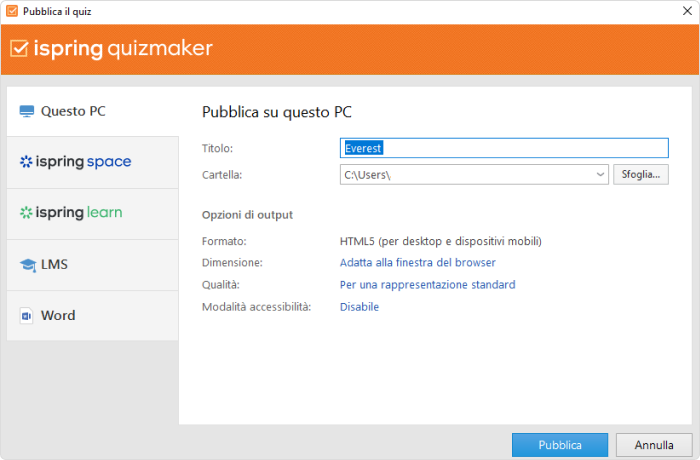Expand the Cartella folder dropdown arrow
Screen dimensions: 700x460
coord(600,175)
